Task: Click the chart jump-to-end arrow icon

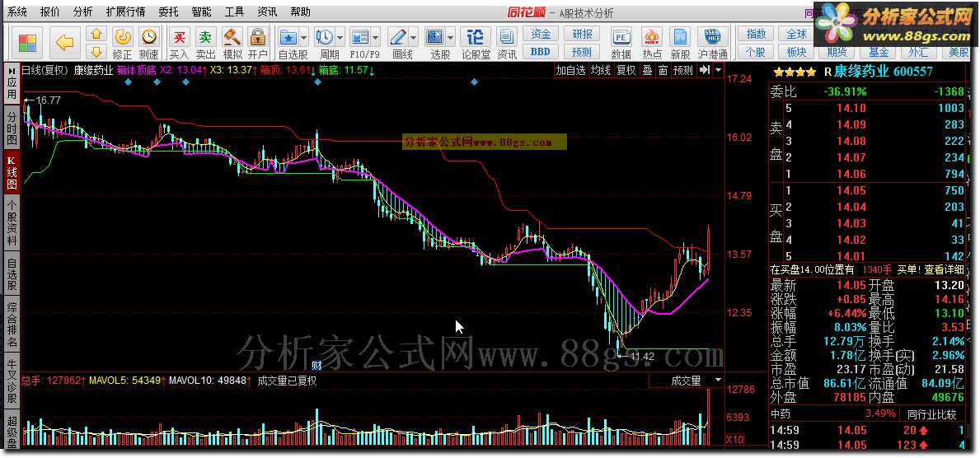Action: [705, 71]
